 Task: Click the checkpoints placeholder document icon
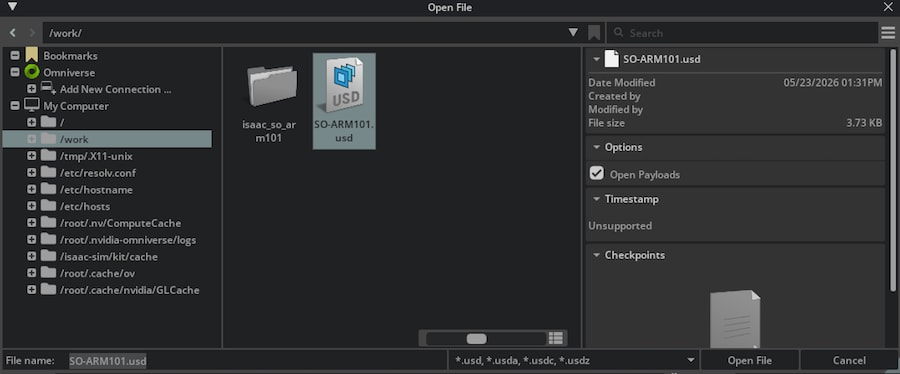735,319
